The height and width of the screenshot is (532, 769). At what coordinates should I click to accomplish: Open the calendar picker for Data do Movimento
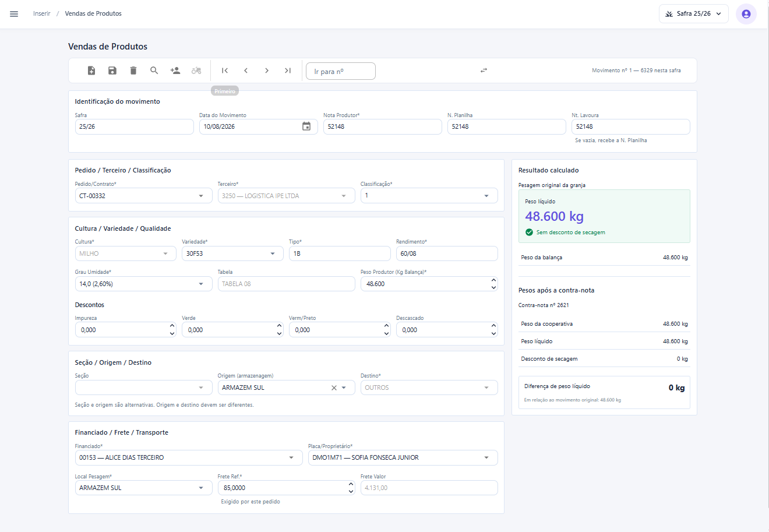coord(306,126)
